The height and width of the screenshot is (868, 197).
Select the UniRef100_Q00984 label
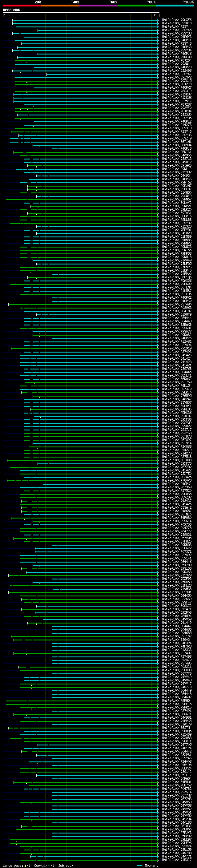coord(177,145)
